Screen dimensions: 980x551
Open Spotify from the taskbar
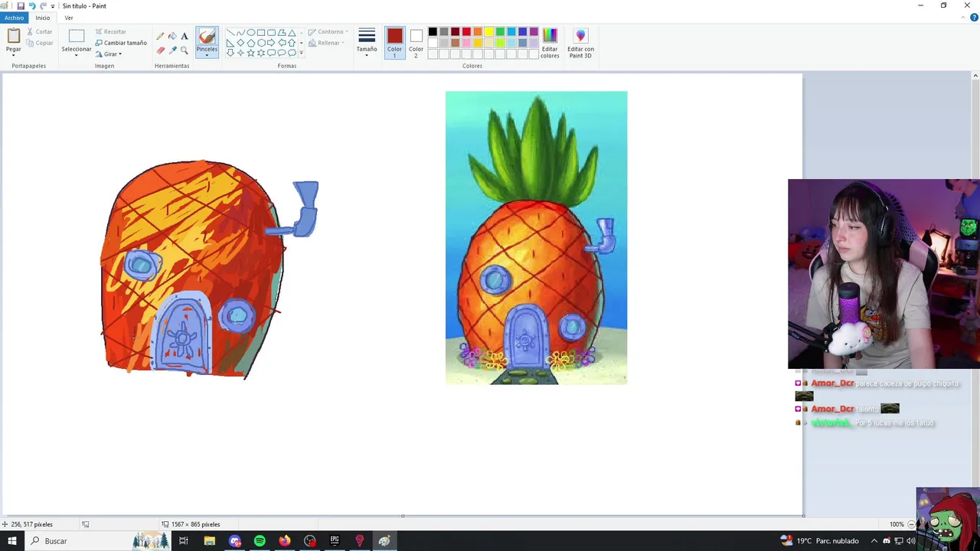pos(260,541)
